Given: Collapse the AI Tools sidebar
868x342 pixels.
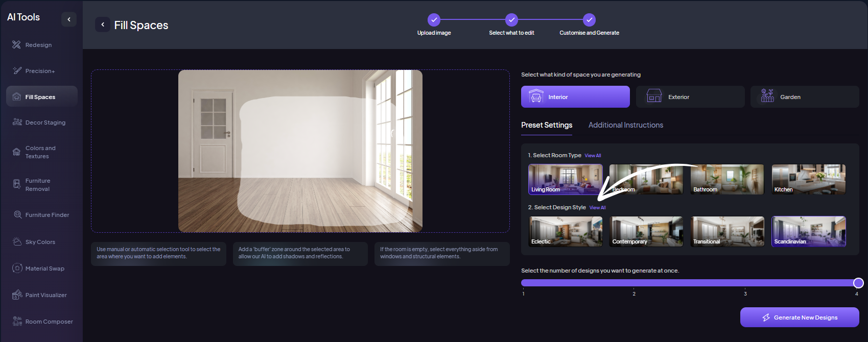Looking at the screenshot, I should point(69,19).
